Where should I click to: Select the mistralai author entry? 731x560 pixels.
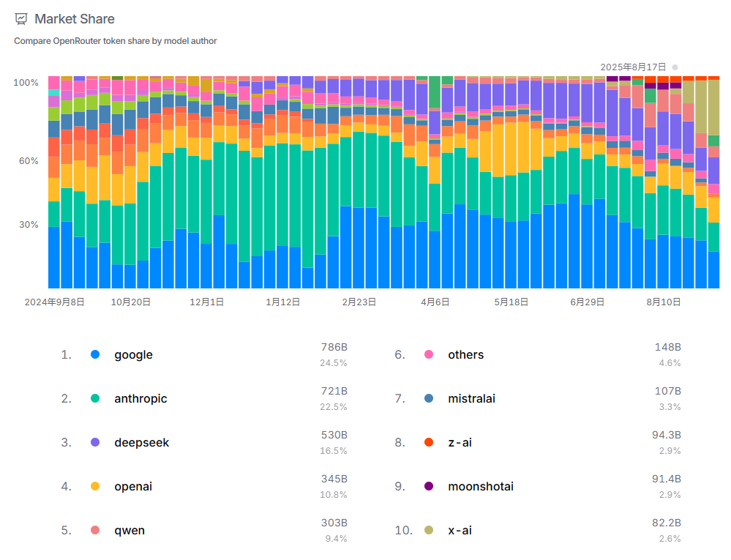coord(471,399)
